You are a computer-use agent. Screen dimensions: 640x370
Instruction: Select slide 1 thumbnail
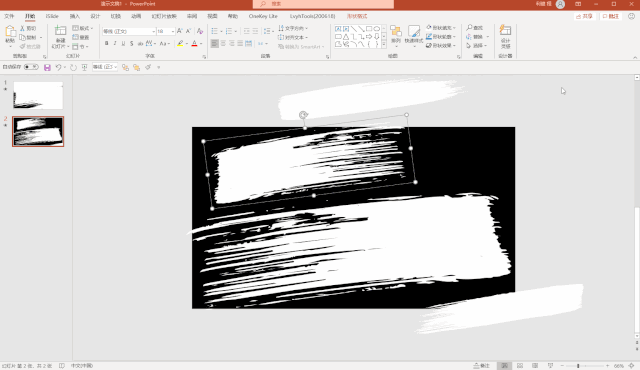click(38, 95)
